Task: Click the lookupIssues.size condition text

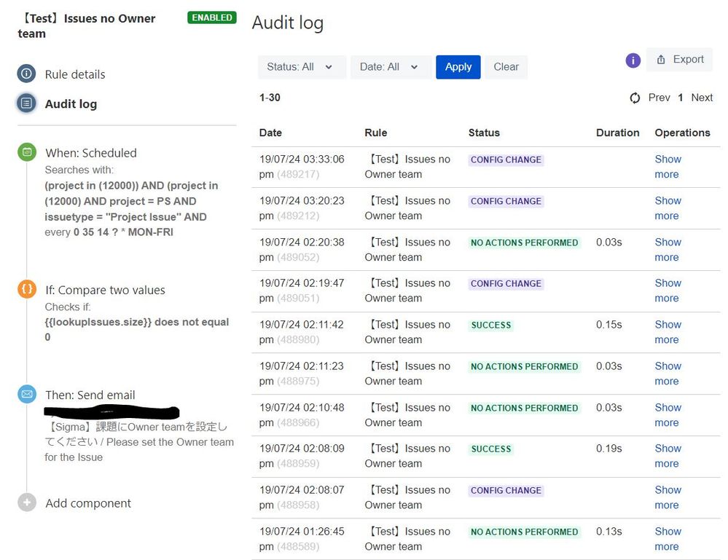Action: pos(136,329)
